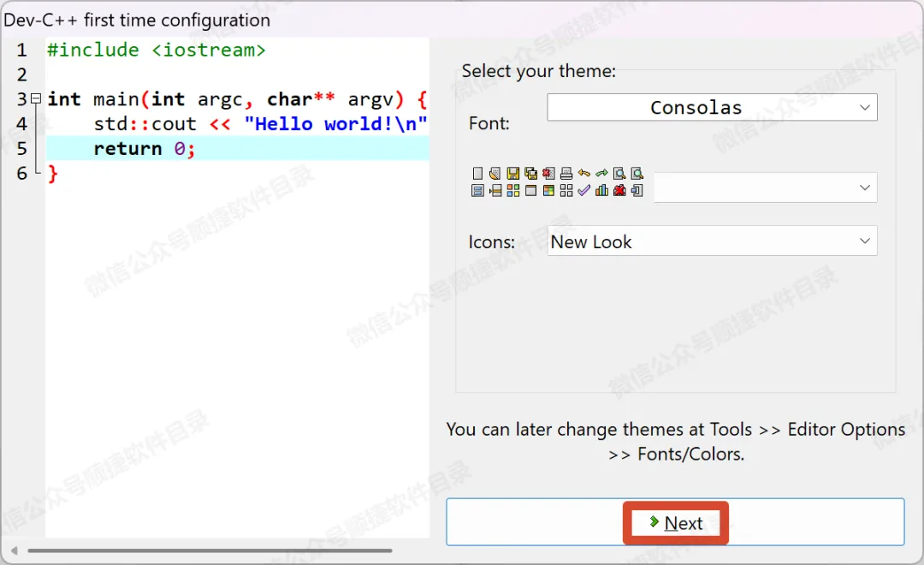
Task: Click the Save All double-floppy icon
Action: point(531,174)
